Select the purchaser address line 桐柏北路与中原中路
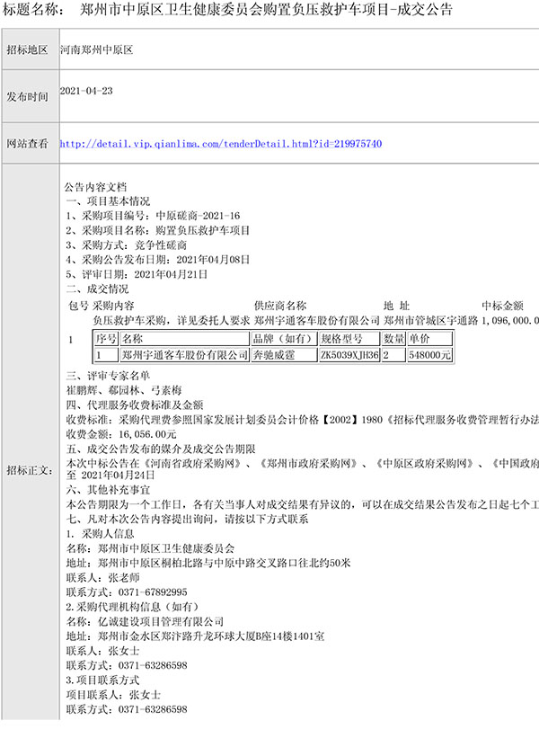Image resolution: width=539 pixels, height=756 pixels. pyautogui.click(x=208, y=563)
